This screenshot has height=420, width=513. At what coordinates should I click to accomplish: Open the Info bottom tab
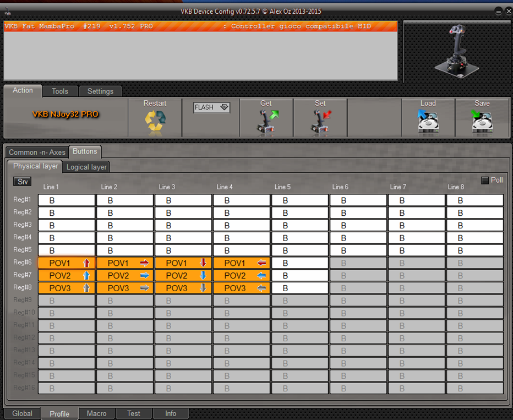[x=171, y=413]
